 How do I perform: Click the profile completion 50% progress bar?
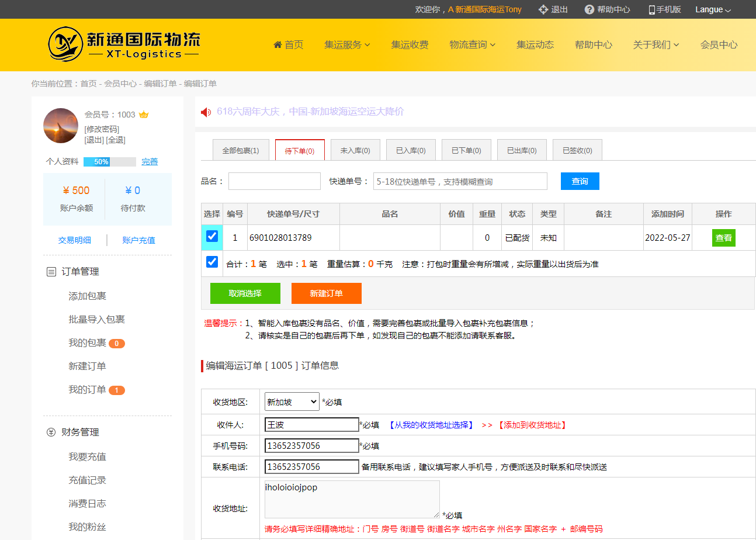point(110,162)
